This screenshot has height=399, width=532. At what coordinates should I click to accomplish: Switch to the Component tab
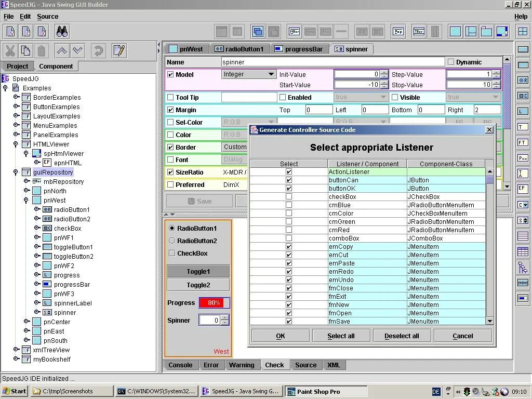56,66
